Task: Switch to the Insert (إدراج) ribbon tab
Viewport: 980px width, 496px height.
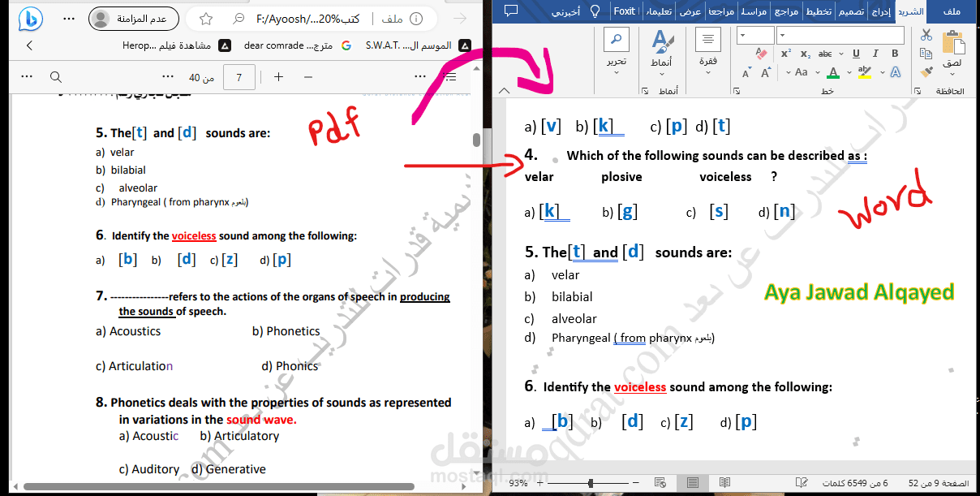Action: pos(880,11)
